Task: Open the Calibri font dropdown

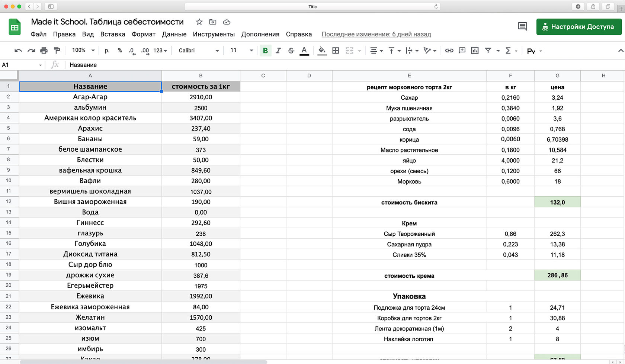Action: (199, 51)
